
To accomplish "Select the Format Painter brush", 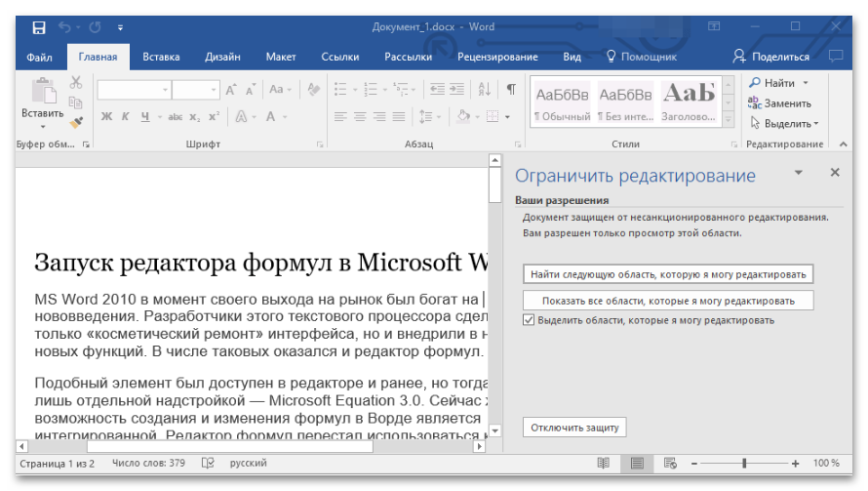I will pyautogui.click(x=76, y=122).
